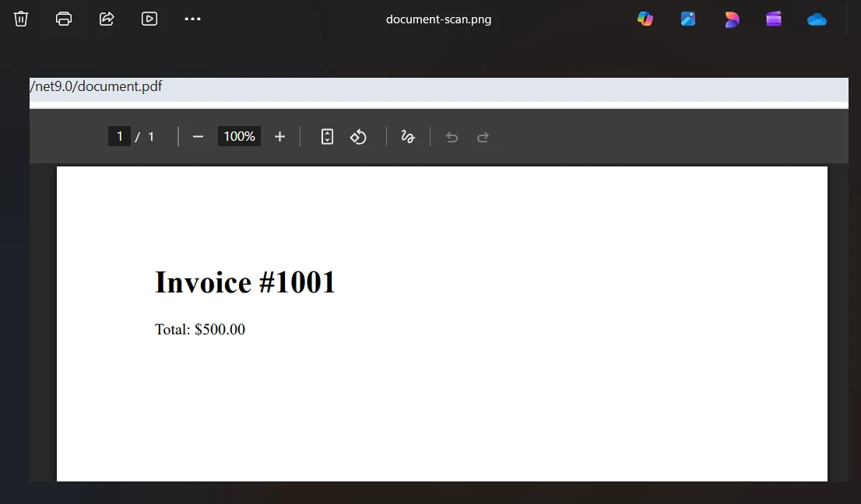The width and height of the screenshot is (861, 504).
Task: Open the purple Clipchamp icon
Action: 774,19
